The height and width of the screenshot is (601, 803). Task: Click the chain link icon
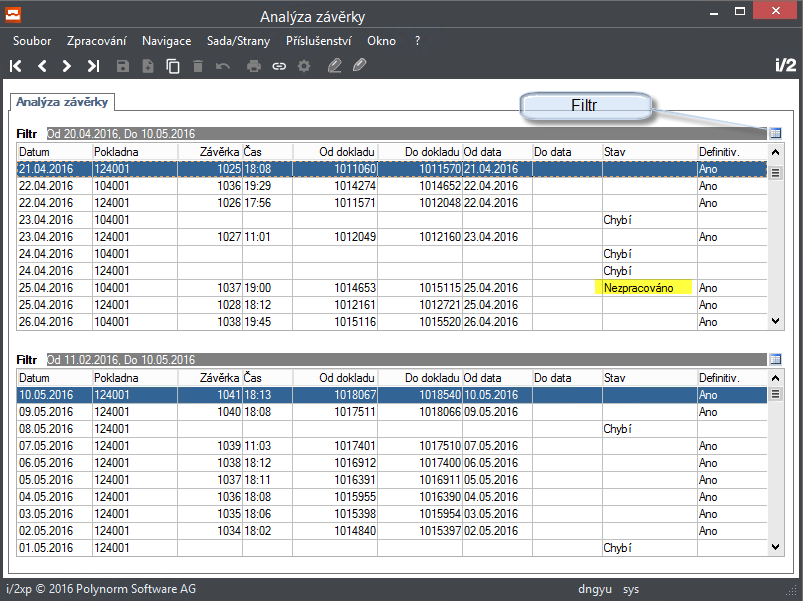click(x=279, y=66)
